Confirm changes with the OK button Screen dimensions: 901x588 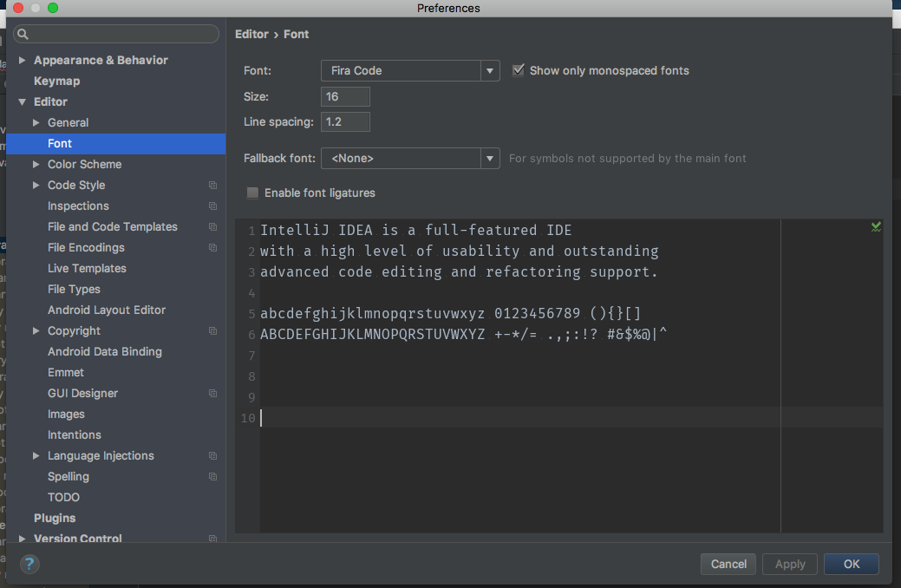(x=851, y=564)
